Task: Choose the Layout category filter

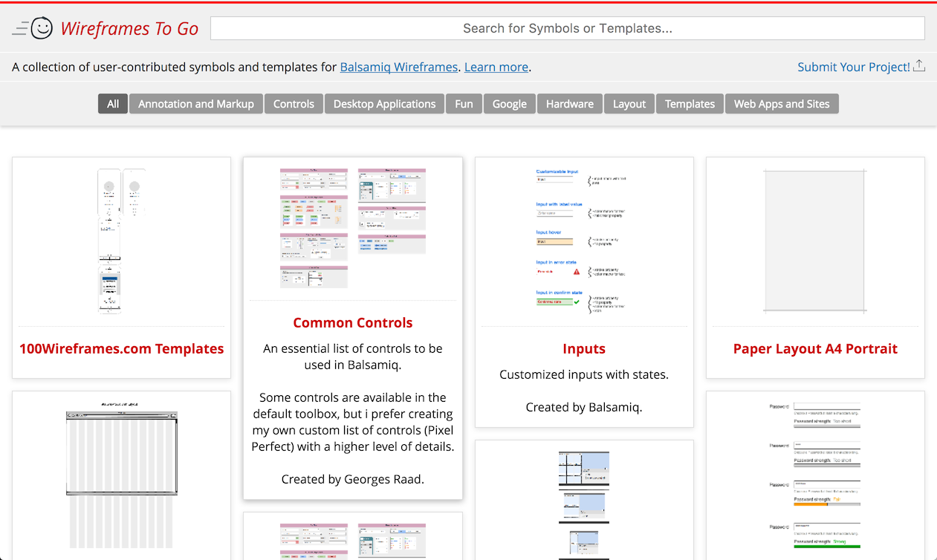Action: pyautogui.click(x=629, y=104)
